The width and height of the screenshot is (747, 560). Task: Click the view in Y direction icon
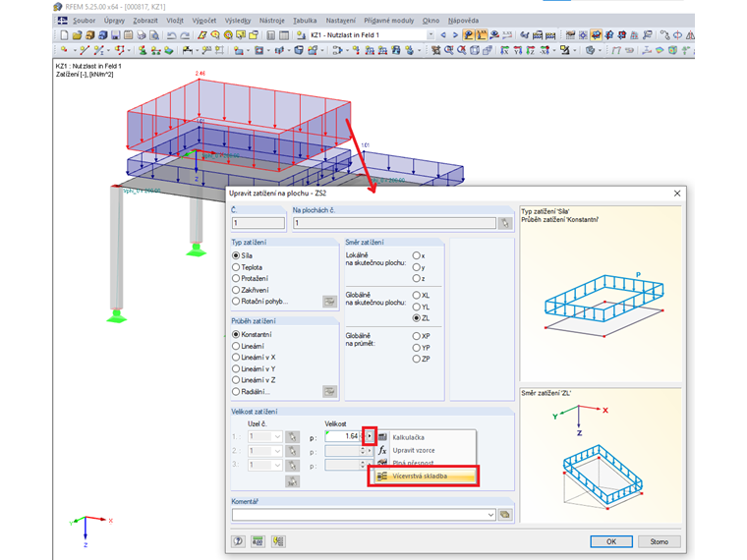tap(518, 49)
